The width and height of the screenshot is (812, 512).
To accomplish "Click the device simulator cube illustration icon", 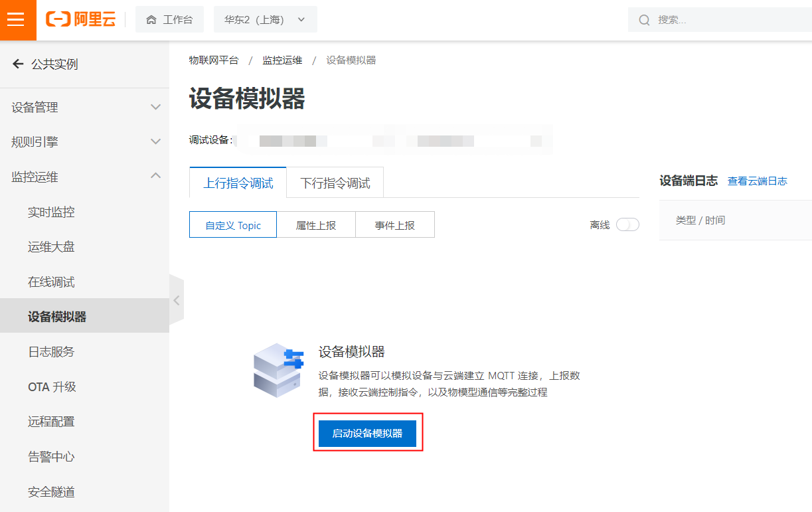I will [x=280, y=369].
